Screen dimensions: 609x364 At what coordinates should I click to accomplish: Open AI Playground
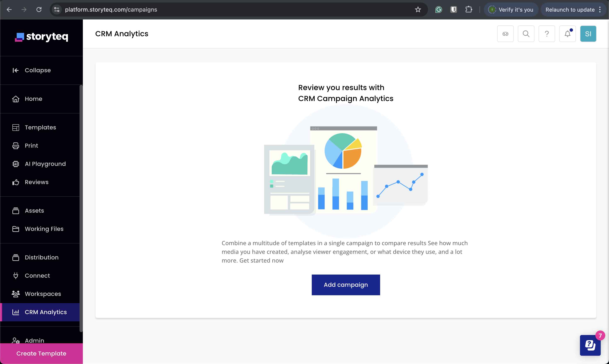[40, 164]
